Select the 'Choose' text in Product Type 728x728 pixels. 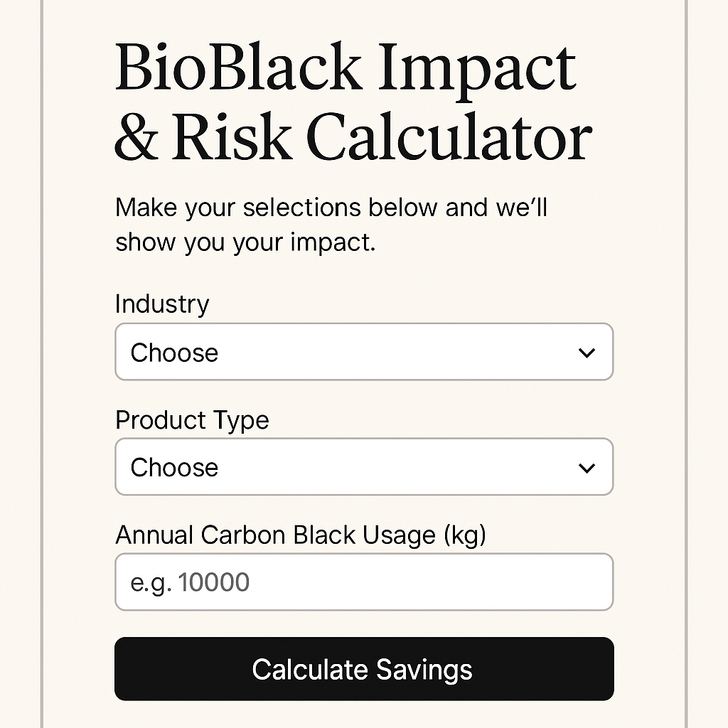(174, 469)
